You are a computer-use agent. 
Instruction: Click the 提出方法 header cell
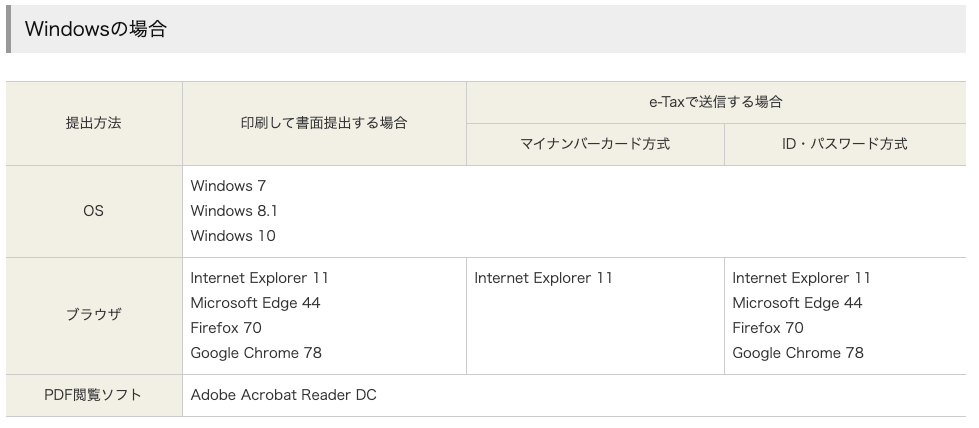tap(94, 124)
